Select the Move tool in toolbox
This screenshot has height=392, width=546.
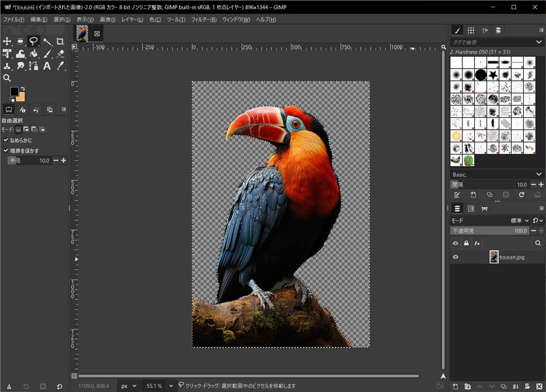pyautogui.click(x=7, y=41)
